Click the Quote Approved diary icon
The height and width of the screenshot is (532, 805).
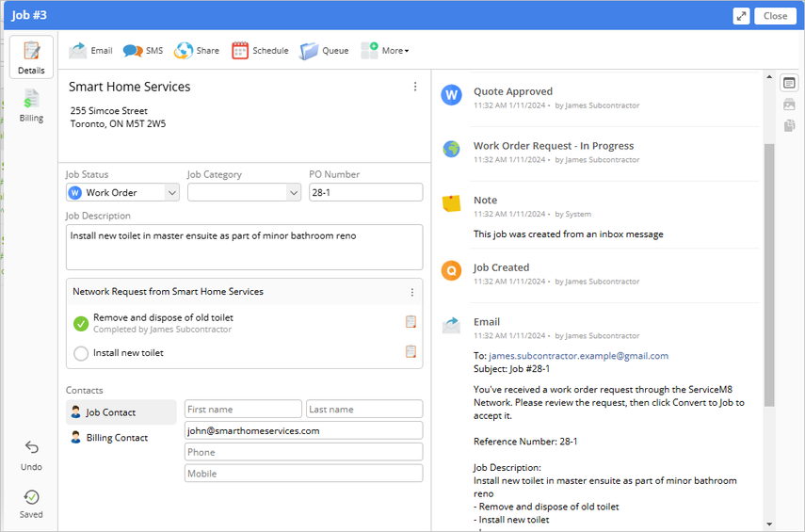(451, 94)
